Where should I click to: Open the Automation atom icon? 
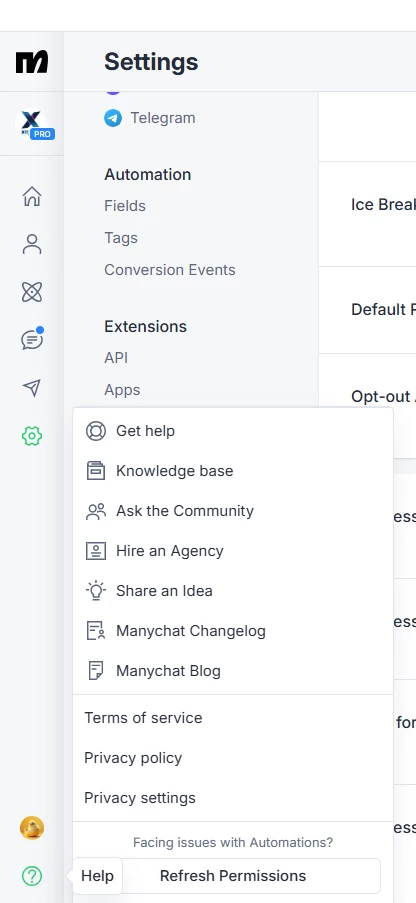click(32, 292)
